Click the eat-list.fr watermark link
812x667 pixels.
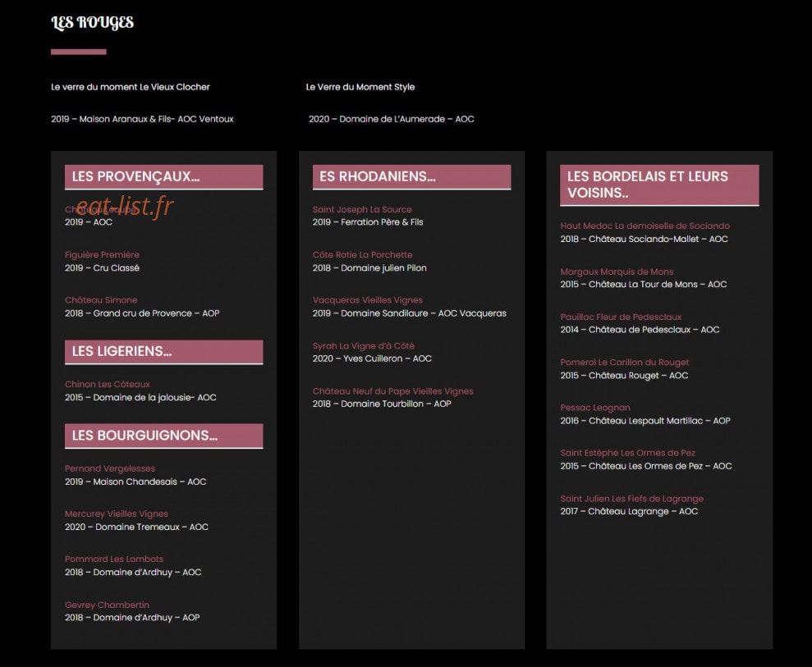point(125,207)
